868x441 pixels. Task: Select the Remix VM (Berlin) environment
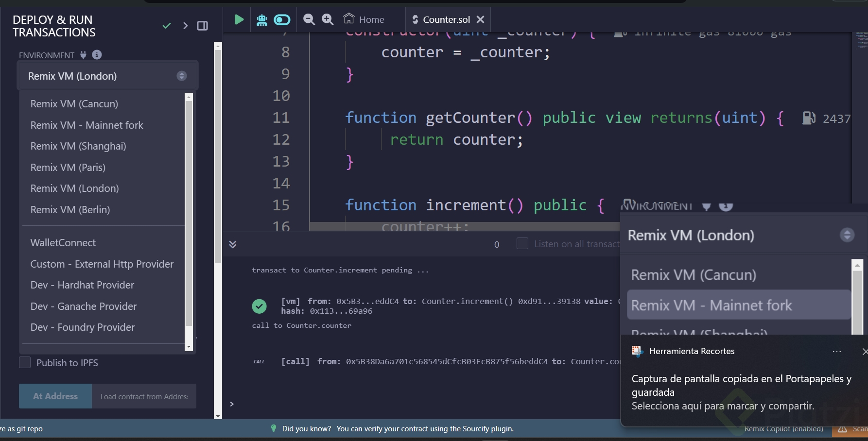click(70, 210)
